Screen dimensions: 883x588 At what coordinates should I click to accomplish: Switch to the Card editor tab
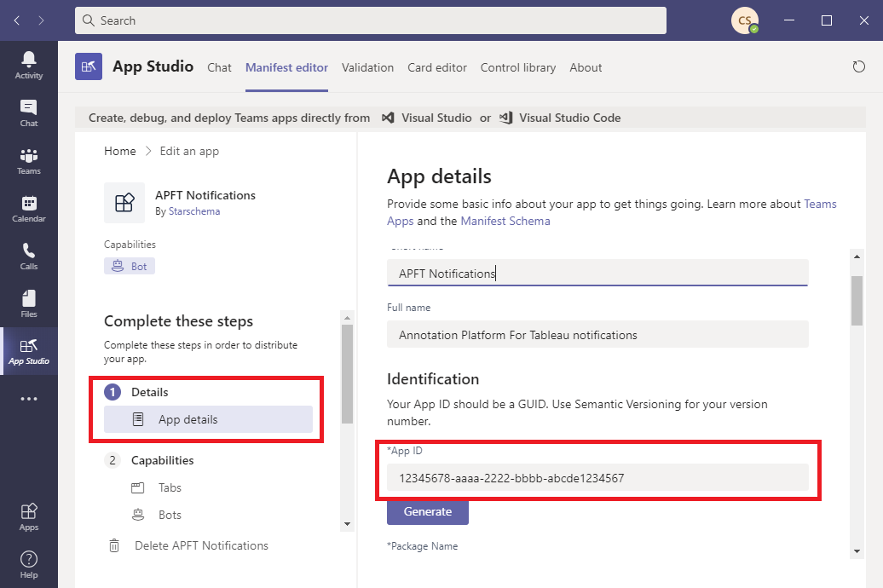[437, 67]
